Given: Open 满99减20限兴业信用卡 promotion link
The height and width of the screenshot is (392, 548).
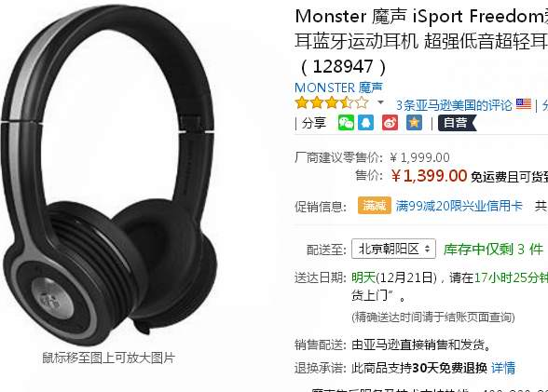Looking at the screenshot, I should [x=459, y=206].
